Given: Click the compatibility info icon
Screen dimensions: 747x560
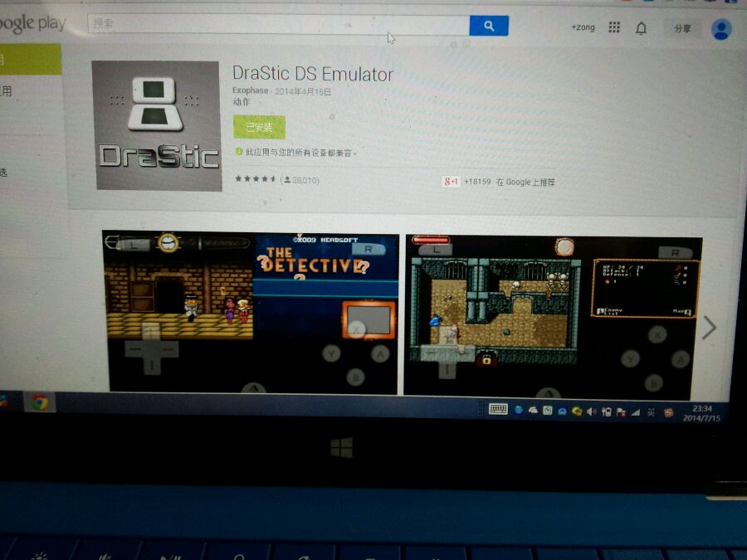Looking at the screenshot, I should [239, 152].
